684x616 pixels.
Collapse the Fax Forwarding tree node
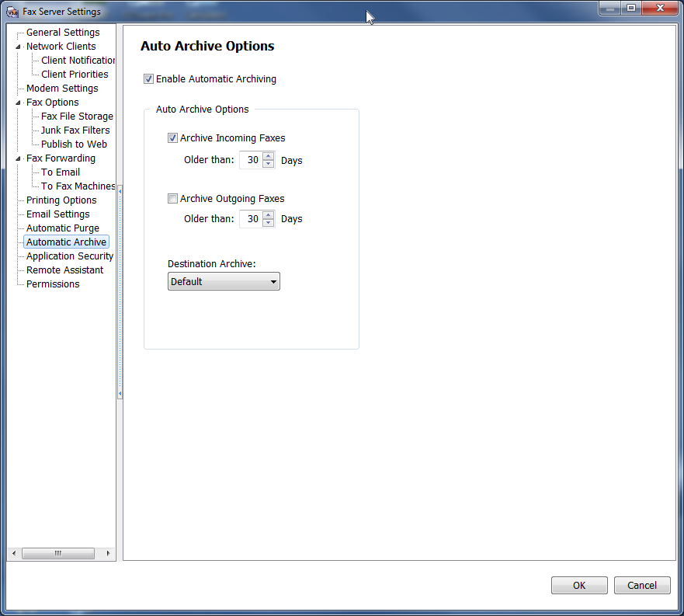(19, 158)
